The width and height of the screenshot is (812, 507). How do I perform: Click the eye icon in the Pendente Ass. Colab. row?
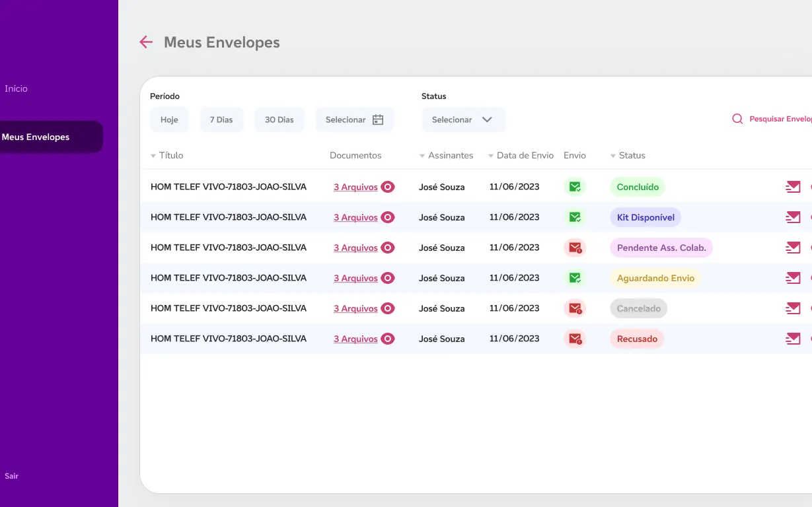388,248
